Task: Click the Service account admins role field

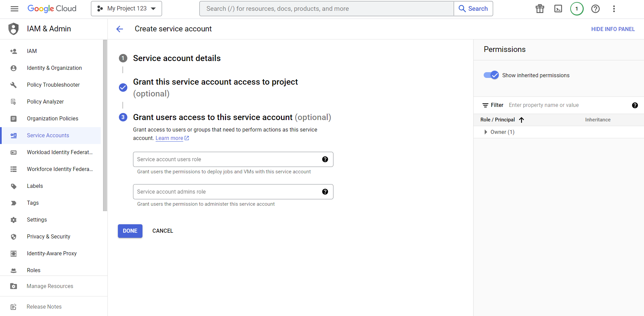Action: pos(233,192)
